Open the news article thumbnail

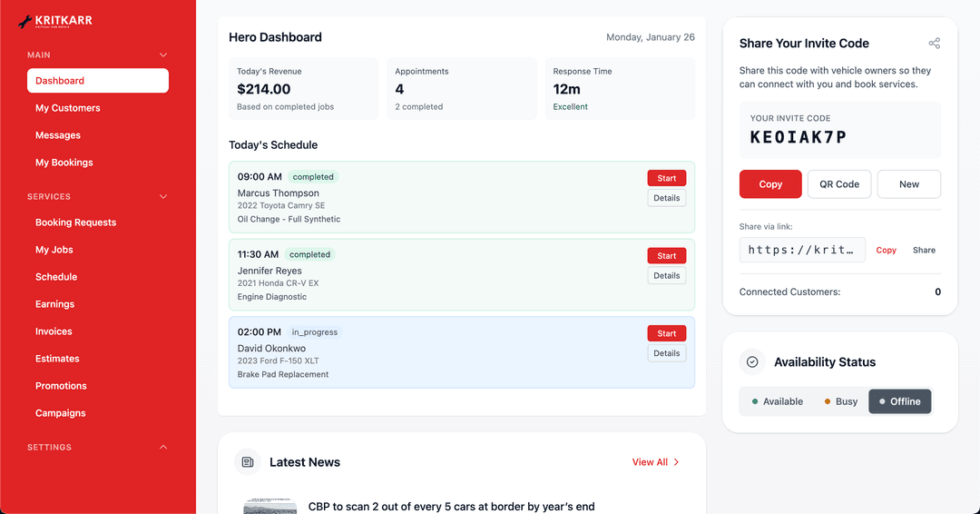[270, 507]
